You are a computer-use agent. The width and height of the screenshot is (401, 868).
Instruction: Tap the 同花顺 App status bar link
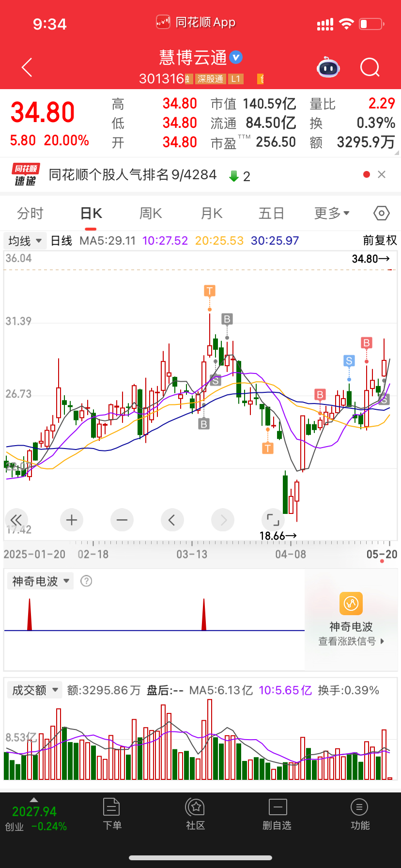point(196,22)
